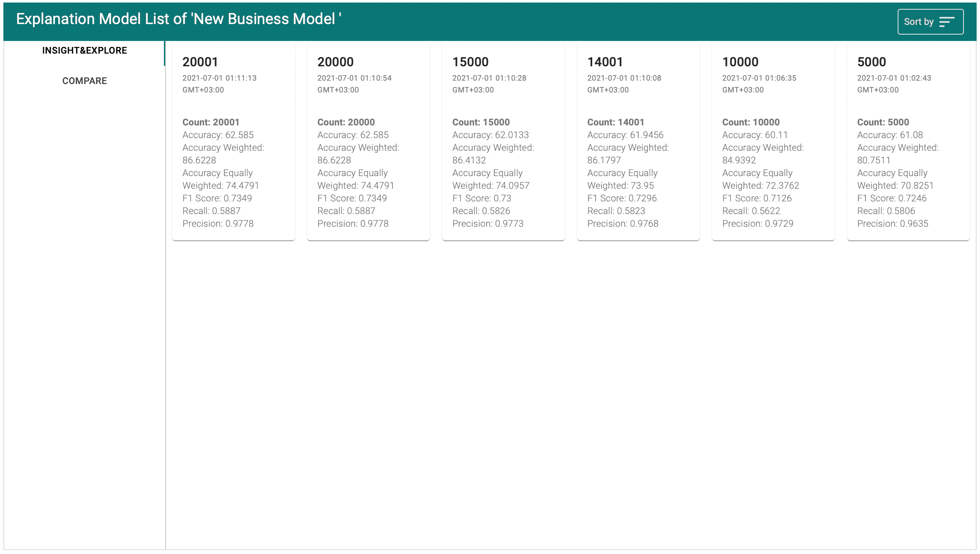Click 'Count: 10000' text
Image resolution: width=980 pixels, height=554 pixels.
[751, 122]
